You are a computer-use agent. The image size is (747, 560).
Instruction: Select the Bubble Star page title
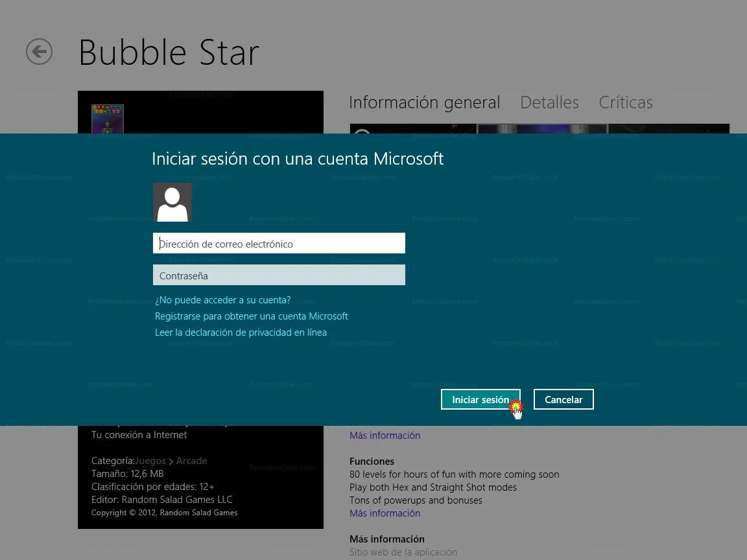(169, 52)
